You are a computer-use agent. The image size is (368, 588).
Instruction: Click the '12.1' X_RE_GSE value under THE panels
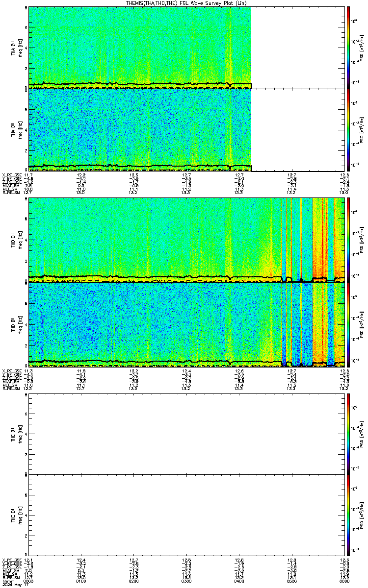point(28,560)
